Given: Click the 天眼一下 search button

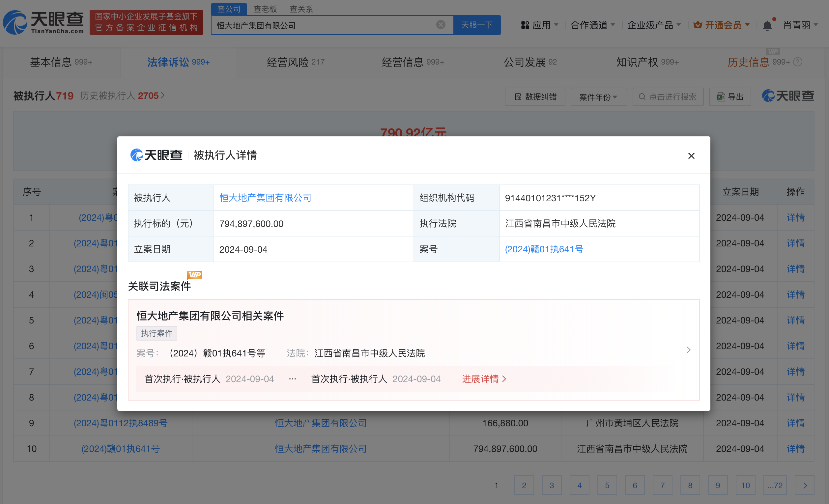Looking at the screenshot, I should tap(477, 25).
